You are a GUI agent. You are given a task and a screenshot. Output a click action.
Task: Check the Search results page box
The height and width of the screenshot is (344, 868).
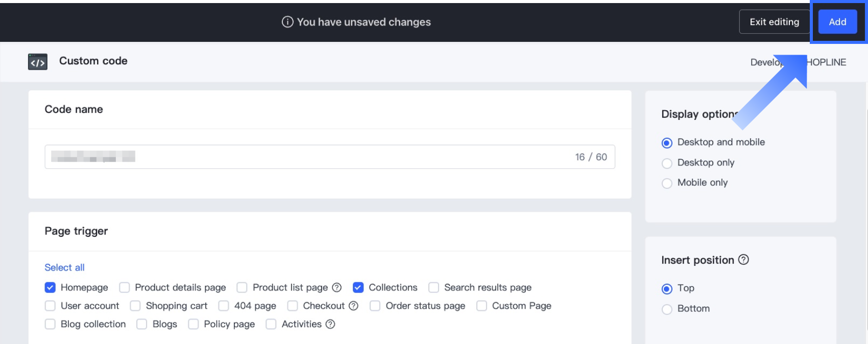click(434, 287)
